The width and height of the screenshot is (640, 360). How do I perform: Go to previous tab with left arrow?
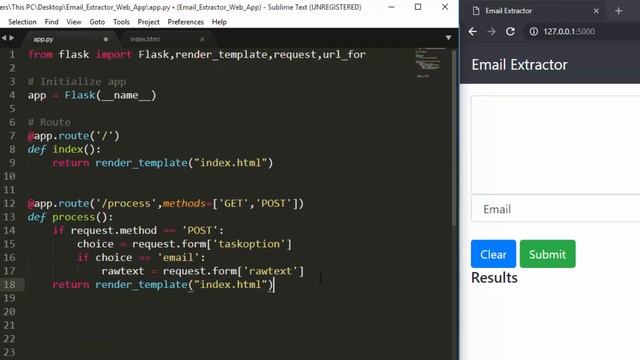pos(4,38)
